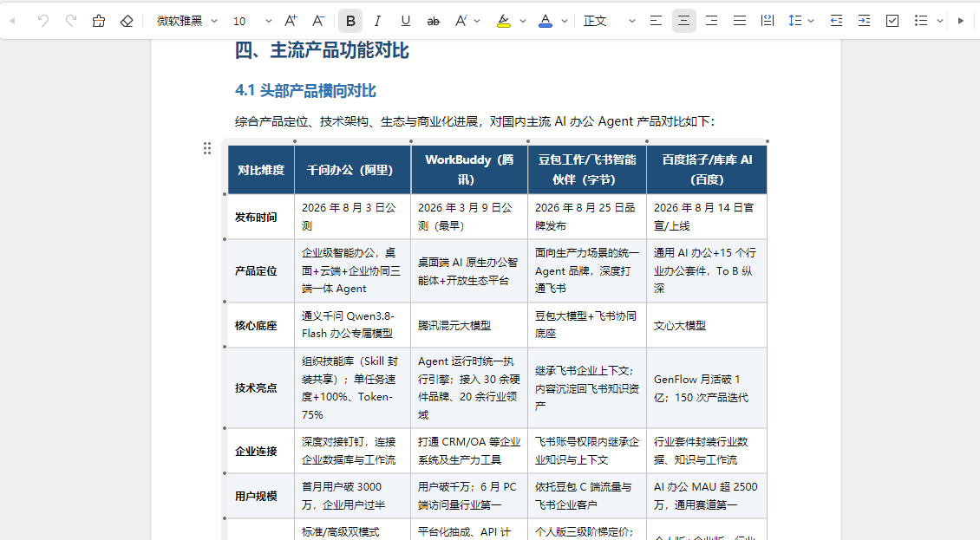The height and width of the screenshot is (540, 980).
Task: Click heading 四、主流产品功能对比
Action: coord(322,50)
